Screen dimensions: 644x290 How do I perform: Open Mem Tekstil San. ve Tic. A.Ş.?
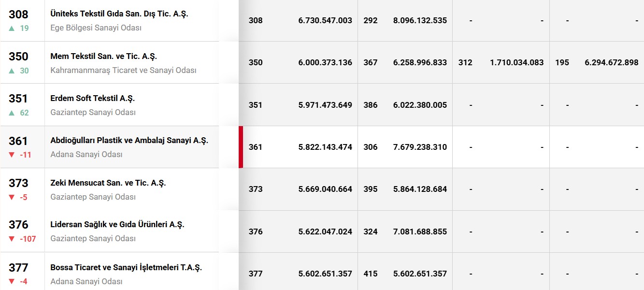pos(103,56)
